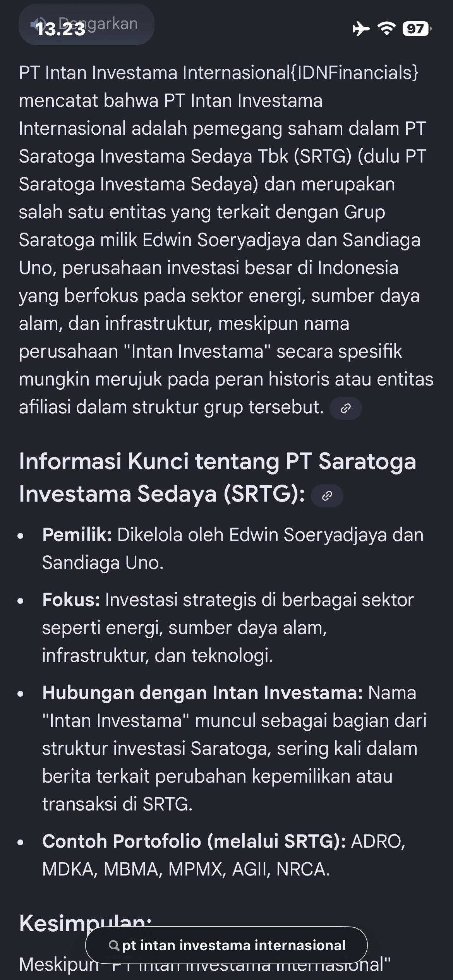Open the source link icon after 'grup tersebut.'
453x980 pixels.
point(345,408)
